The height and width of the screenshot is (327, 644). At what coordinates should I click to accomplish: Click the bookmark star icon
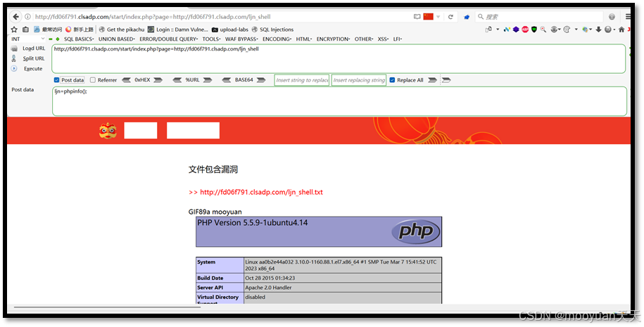coord(14,30)
